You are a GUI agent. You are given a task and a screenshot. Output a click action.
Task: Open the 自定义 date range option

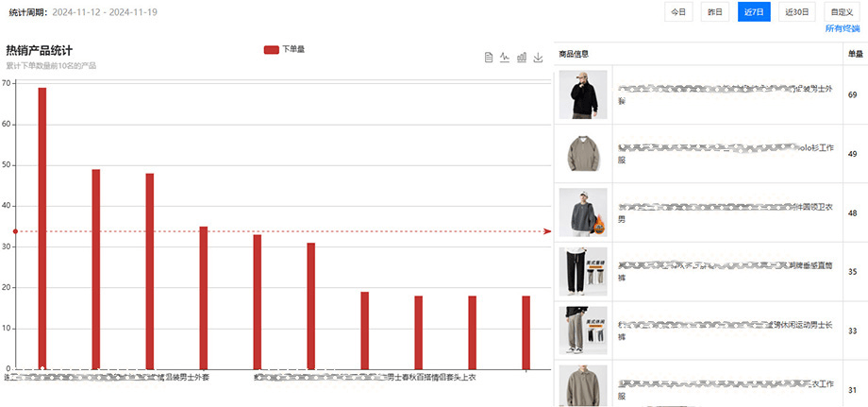(842, 11)
